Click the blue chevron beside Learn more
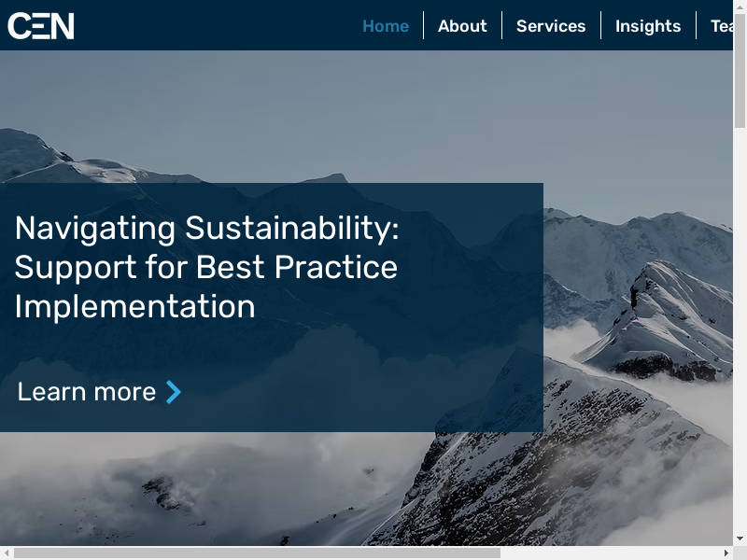Image resolution: width=747 pixels, height=560 pixels. coord(174,392)
